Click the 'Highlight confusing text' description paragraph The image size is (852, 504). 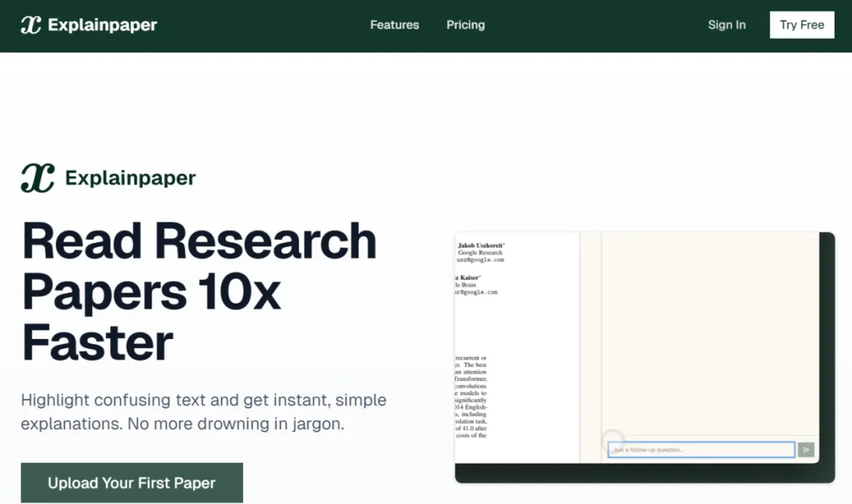coord(204,412)
